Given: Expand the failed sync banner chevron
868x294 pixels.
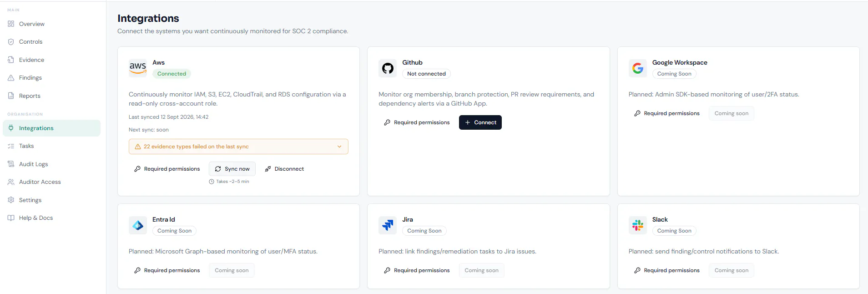Looking at the screenshot, I should pos(339,147).
